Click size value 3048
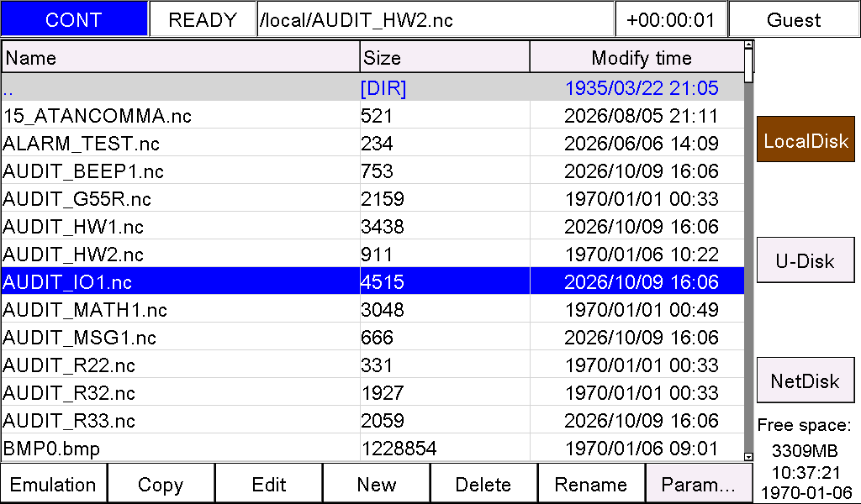This screenshot has height=504, width=861. (x=383, y=310)
